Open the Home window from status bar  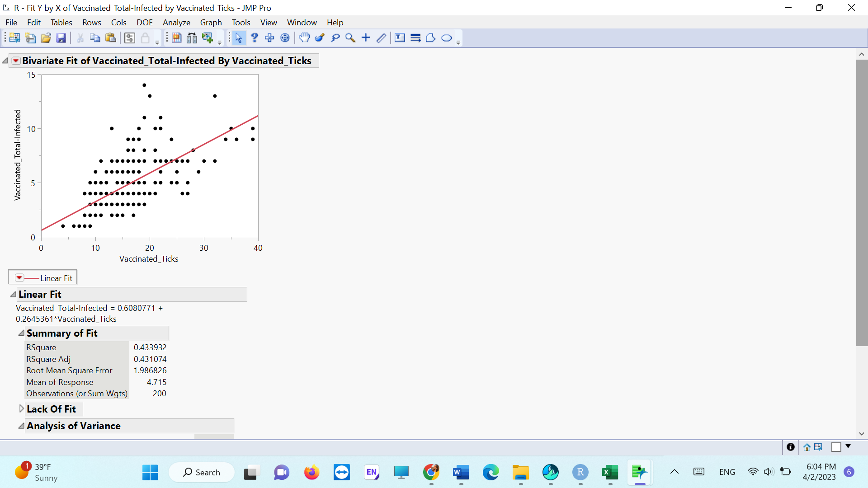click(807, 447)
